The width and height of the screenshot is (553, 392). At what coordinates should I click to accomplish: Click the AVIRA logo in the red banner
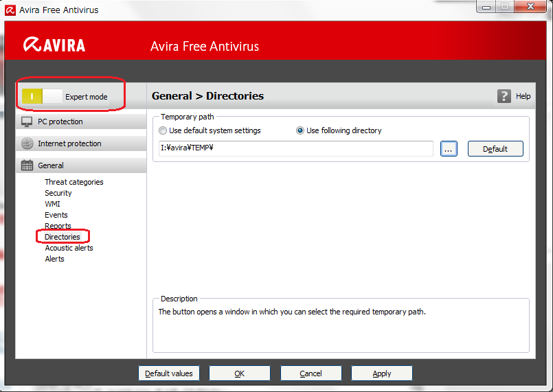[54, 45]
